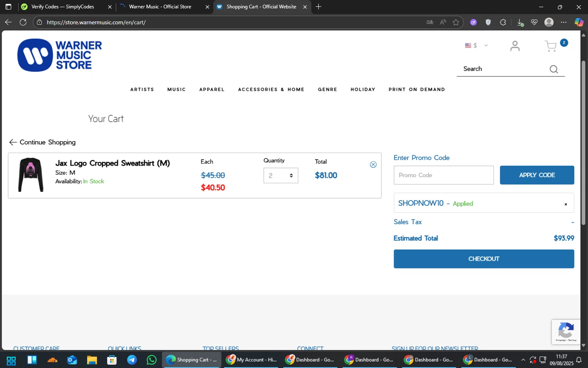Open the shield tracking prevention extension icon
Image resolution: width=588 pixels, height=368 pixels.
488,22
